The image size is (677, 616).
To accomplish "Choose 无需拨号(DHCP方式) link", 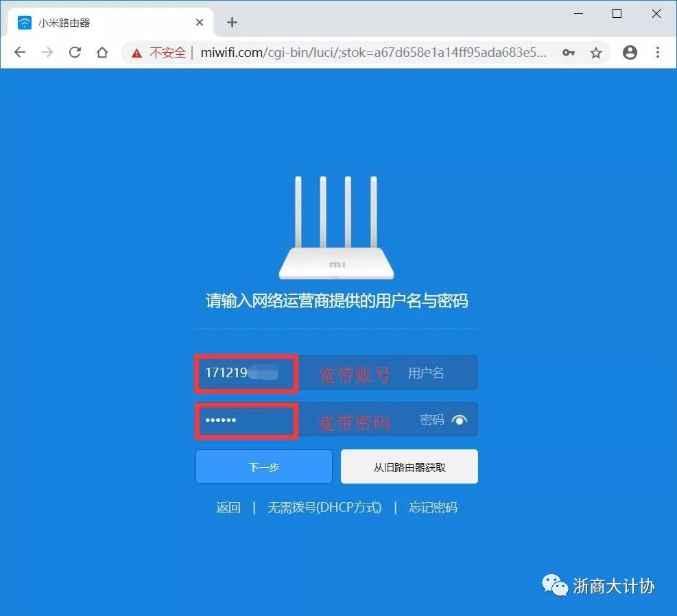I will pos(324,507).
